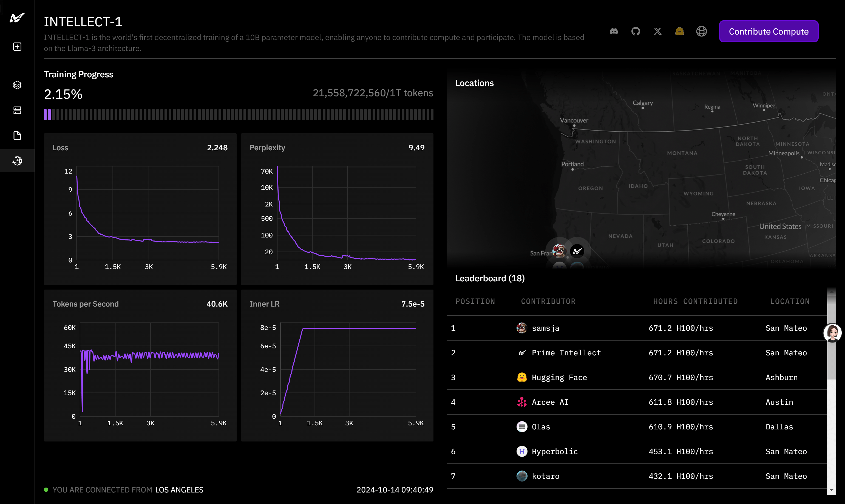Select contributor name Hugging Face
The width and height of the screenshot is (845, 504).
click(x=559, y=377)
